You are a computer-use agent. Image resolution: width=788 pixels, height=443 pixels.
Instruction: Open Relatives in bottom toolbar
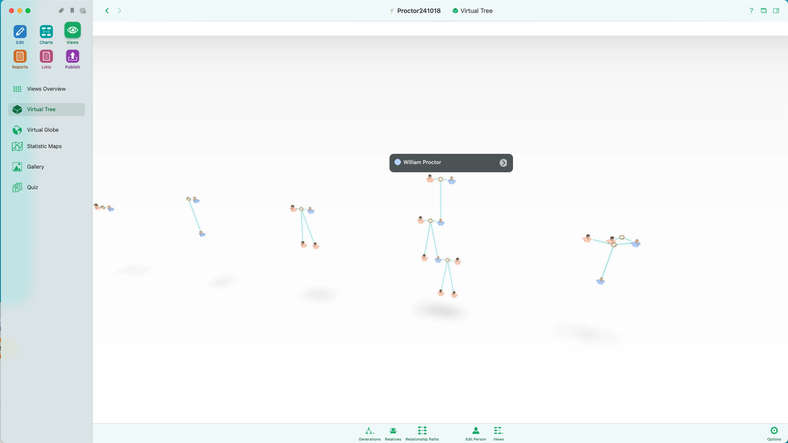pos(393,433)
